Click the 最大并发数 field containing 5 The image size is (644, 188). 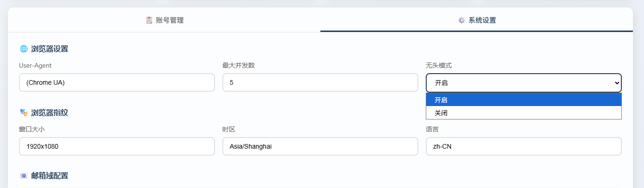pyautogui.click(x=320, y=82)
